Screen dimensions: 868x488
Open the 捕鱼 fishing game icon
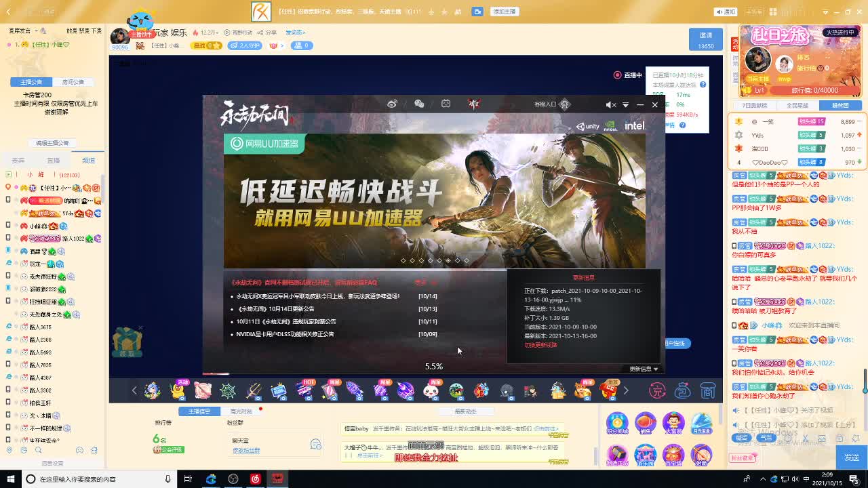(646, 424)
